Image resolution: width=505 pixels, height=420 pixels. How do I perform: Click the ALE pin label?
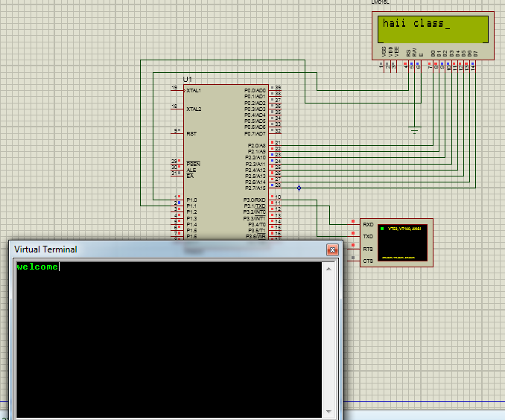[191, 170]
